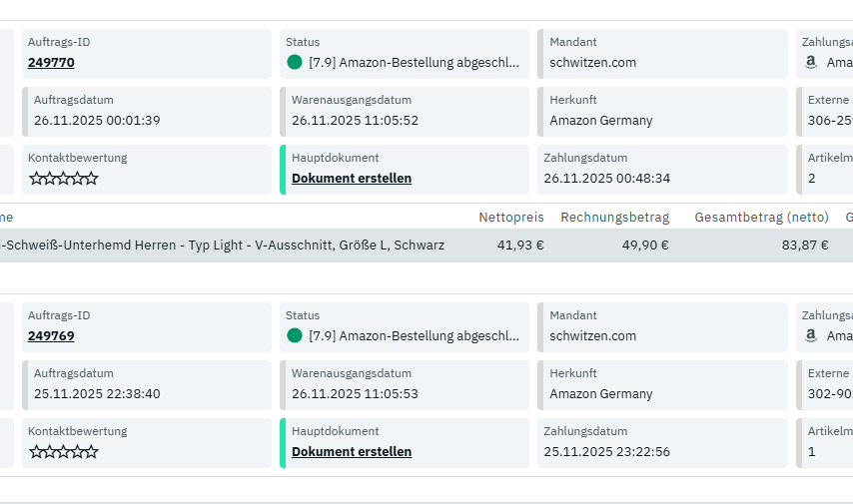Click the Amazon icon in order 249770's payment field

811,62
